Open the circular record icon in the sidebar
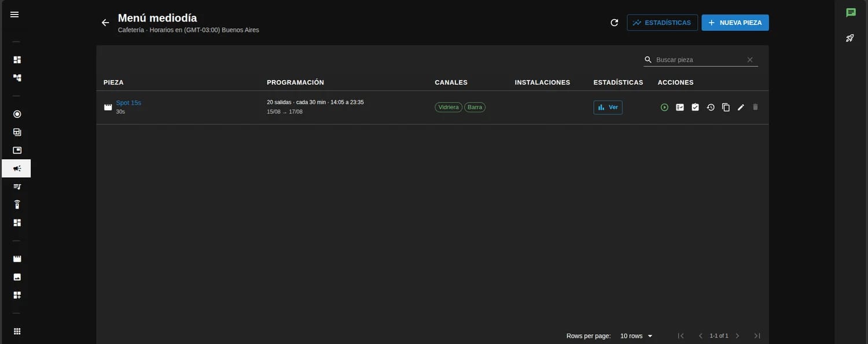 tap(17, 114)
